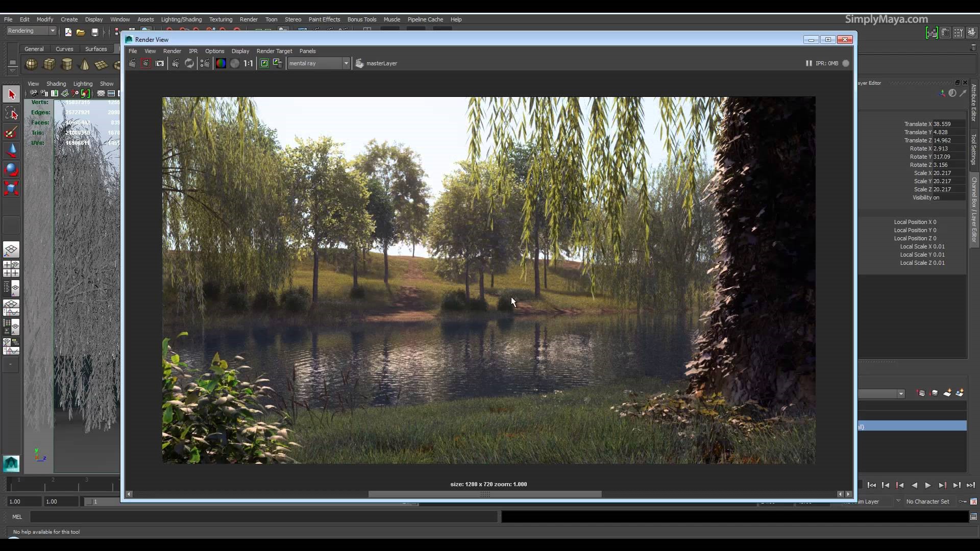Start an IPR render with the IPR icon
The height and width of the screenshot is (551, 980).
click(x=175, y=63)
